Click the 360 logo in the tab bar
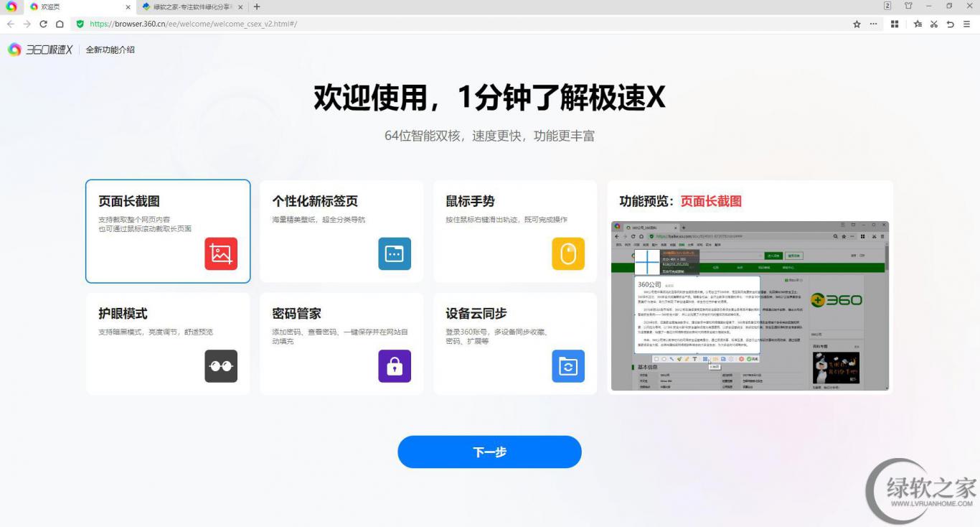 coord(11,6)
